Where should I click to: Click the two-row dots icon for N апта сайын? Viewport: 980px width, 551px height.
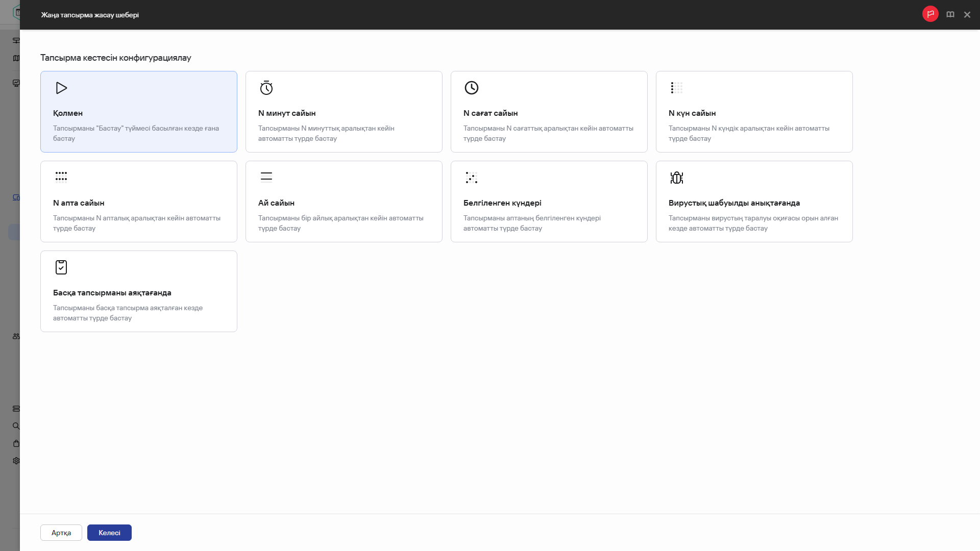point(61,177)
